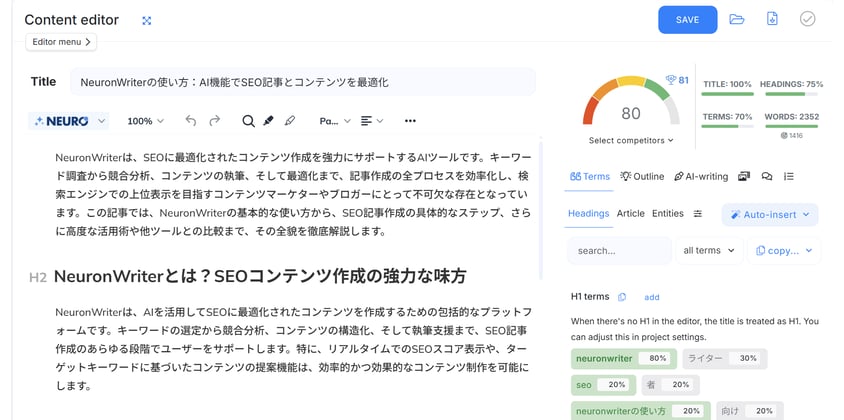Click the filter sliders icon beside Entities

[698, 214]
